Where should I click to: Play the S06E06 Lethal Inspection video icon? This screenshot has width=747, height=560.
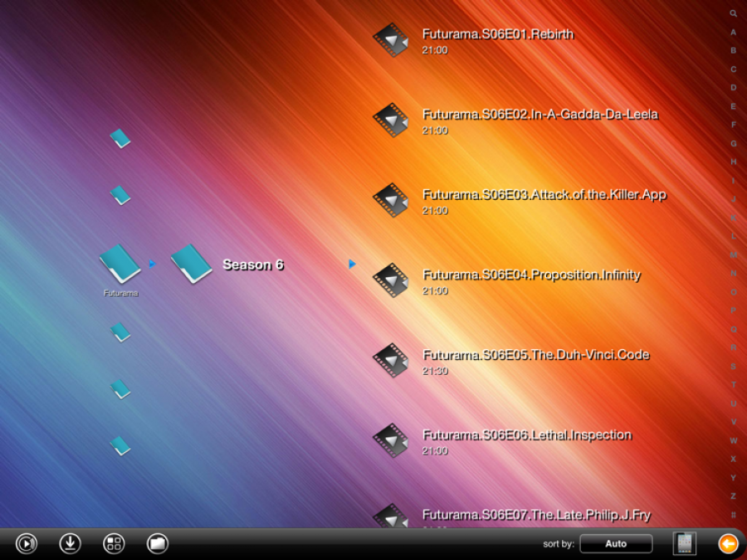[391, 441]
